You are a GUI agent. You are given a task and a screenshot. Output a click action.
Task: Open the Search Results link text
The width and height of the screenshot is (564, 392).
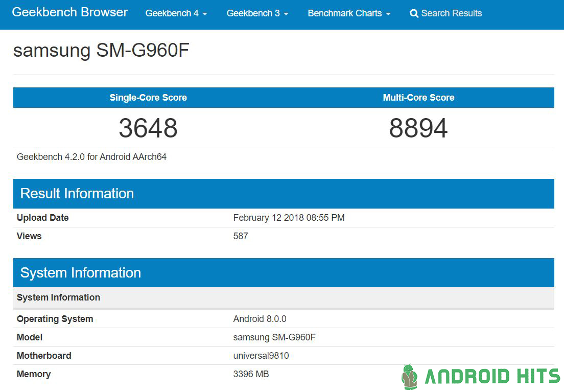click(452, 13)
